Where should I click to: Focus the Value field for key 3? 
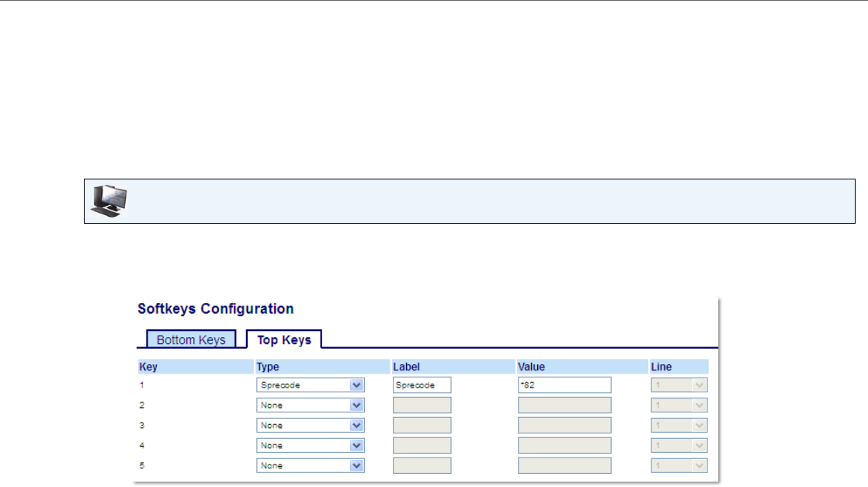pos(564,426)
